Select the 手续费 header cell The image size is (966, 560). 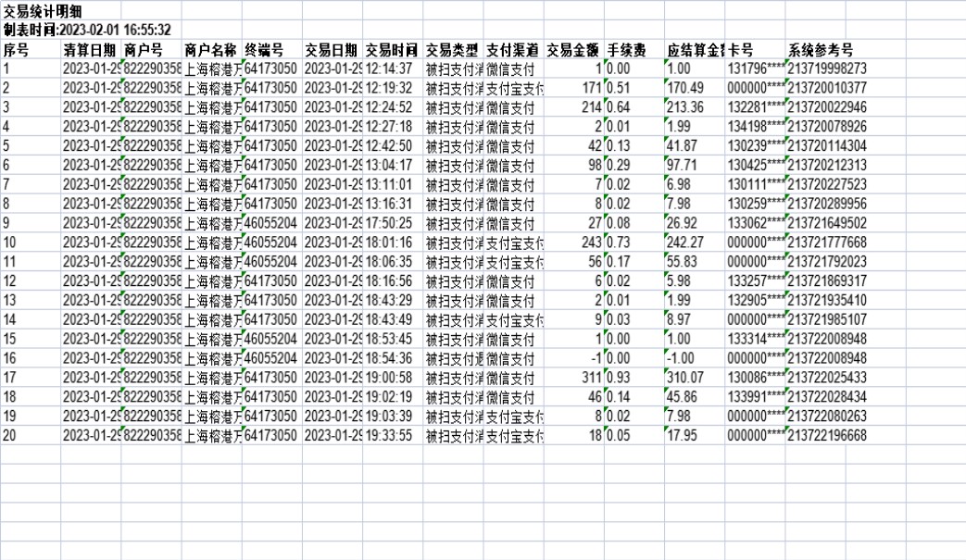click(x=627, y=50)
